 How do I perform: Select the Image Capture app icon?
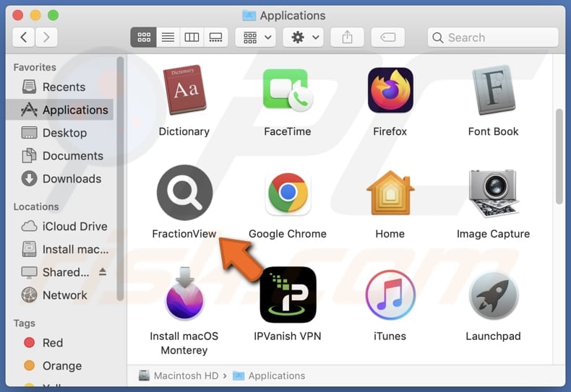tap(494, 193)
